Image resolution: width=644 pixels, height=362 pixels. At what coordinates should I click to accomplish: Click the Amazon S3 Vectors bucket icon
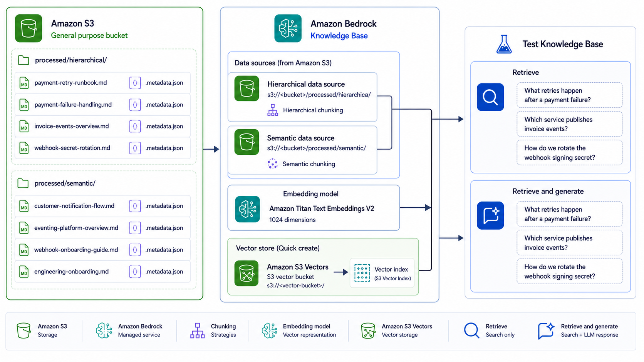(247, 274)
